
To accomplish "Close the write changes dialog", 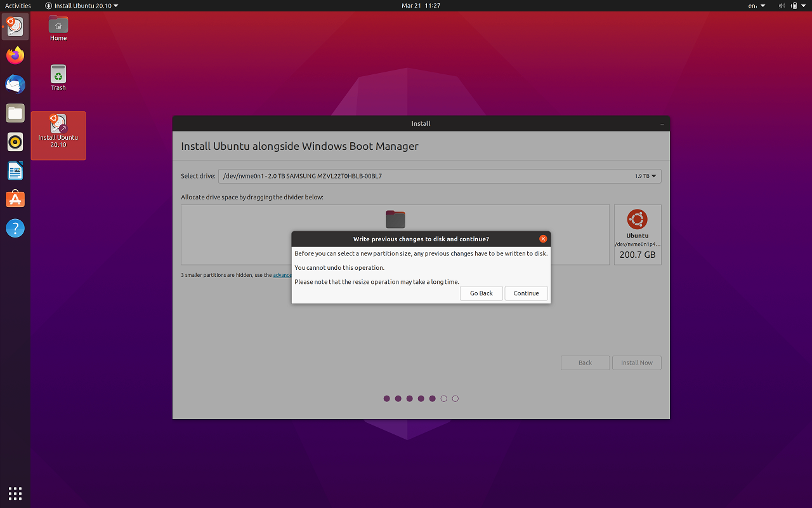I will click(x=543, y=239).
